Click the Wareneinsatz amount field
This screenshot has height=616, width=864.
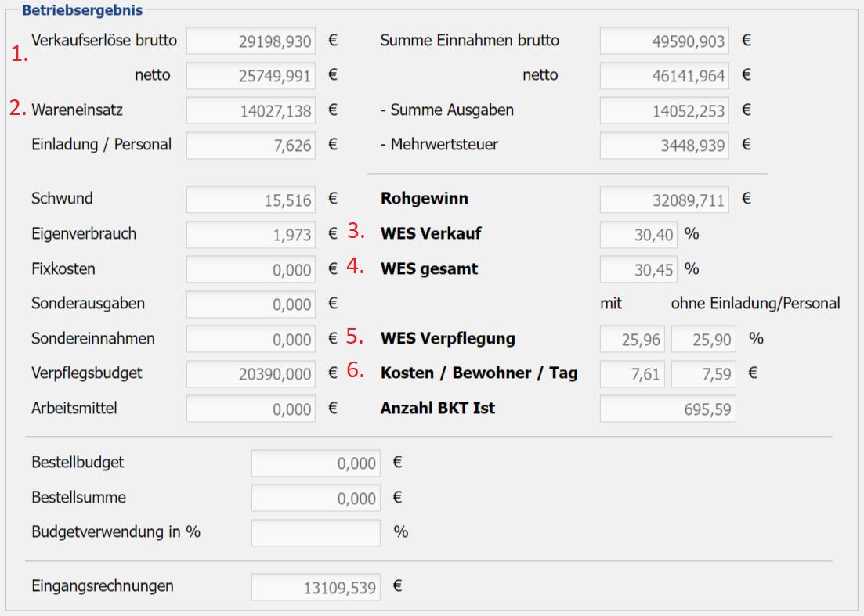[x=251, y=110]
